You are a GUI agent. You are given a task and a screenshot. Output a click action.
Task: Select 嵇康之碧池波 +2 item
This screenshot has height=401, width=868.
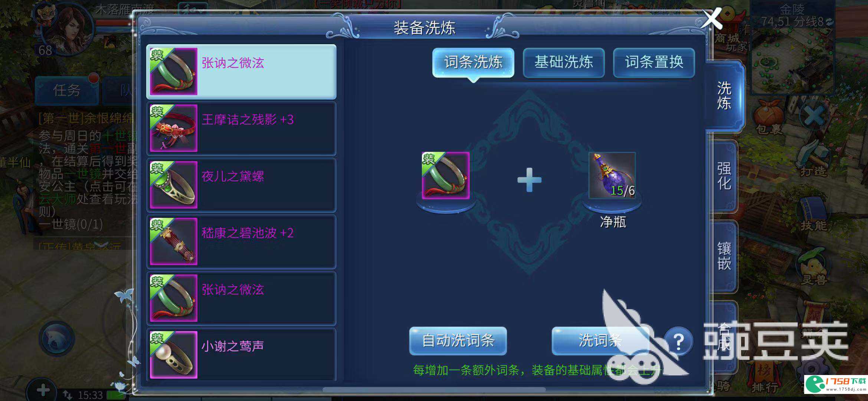click(241, 242)
